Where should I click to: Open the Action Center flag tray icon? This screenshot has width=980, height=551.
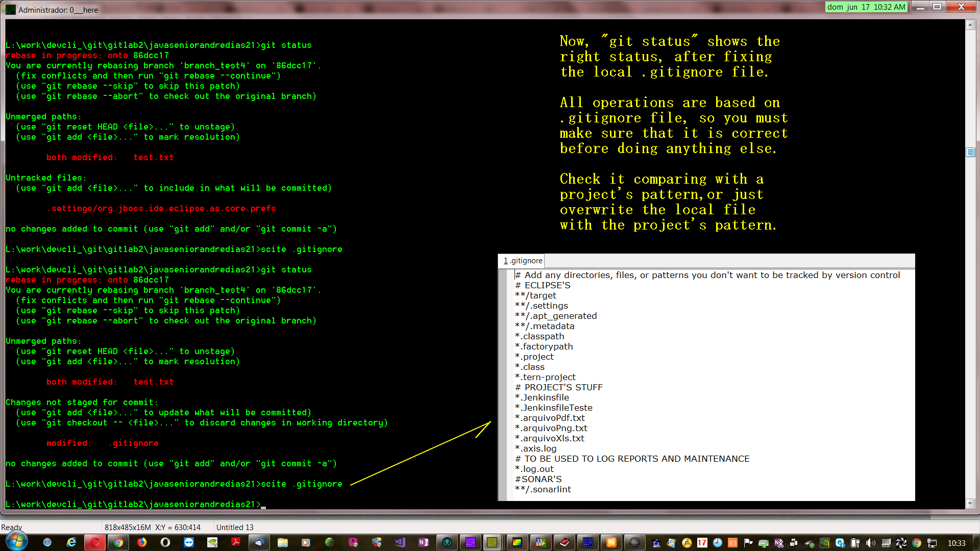click(x=748, y=543)
